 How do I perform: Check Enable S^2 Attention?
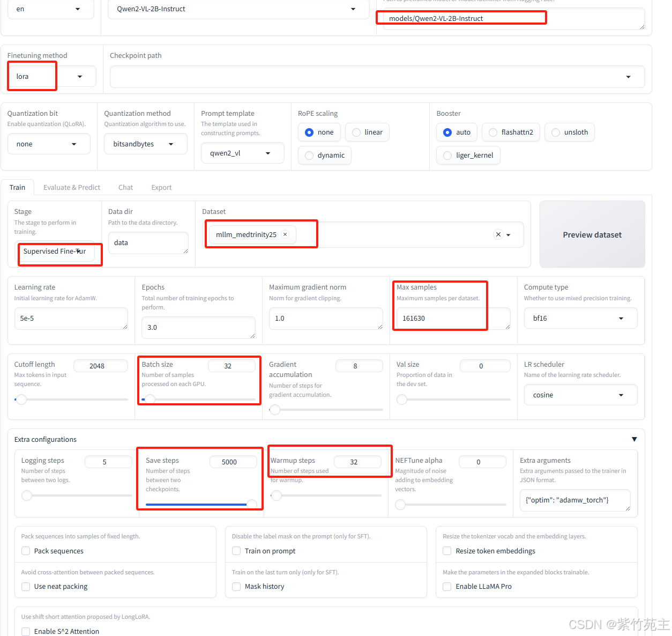point(26,631)
